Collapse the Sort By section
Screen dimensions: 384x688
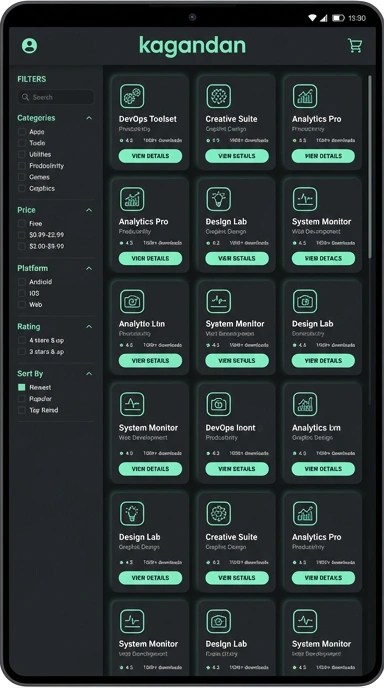[x=89, y=373]
